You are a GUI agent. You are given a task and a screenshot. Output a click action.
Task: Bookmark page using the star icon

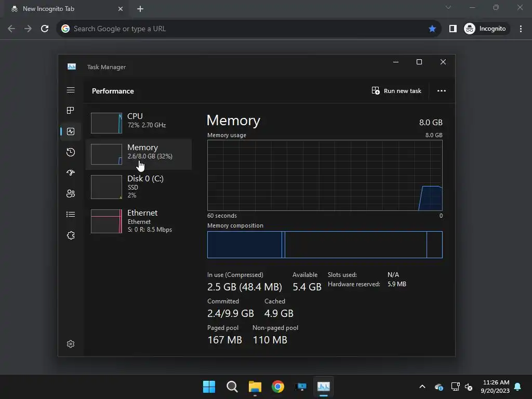point(432,29)
